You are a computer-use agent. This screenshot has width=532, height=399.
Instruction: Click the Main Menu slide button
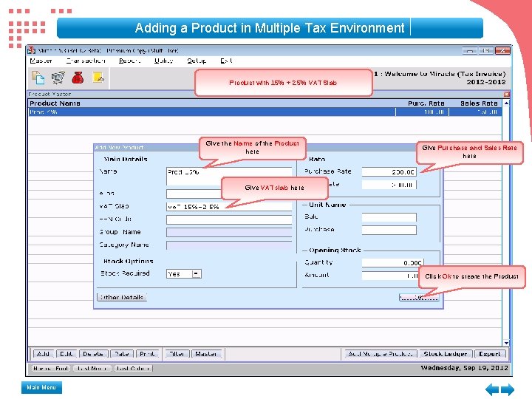point(41,387)
